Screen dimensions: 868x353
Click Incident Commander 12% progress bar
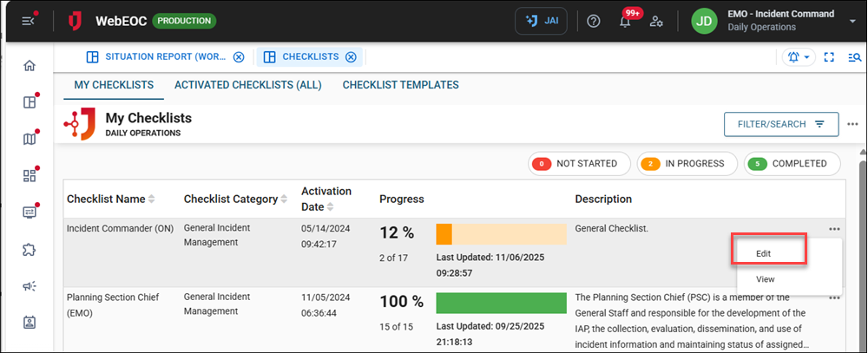coord(501,234)
